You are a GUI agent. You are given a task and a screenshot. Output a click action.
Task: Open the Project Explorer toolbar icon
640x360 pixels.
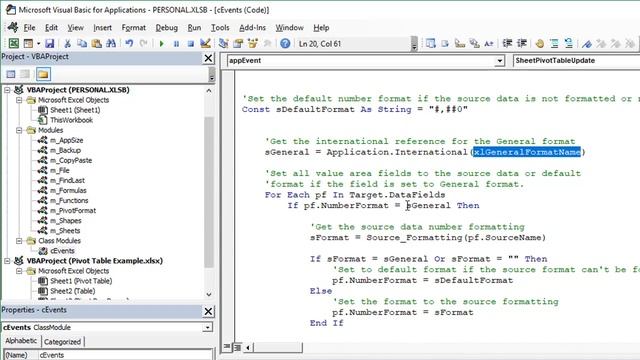pyautogui.click(x=223, y=43)
